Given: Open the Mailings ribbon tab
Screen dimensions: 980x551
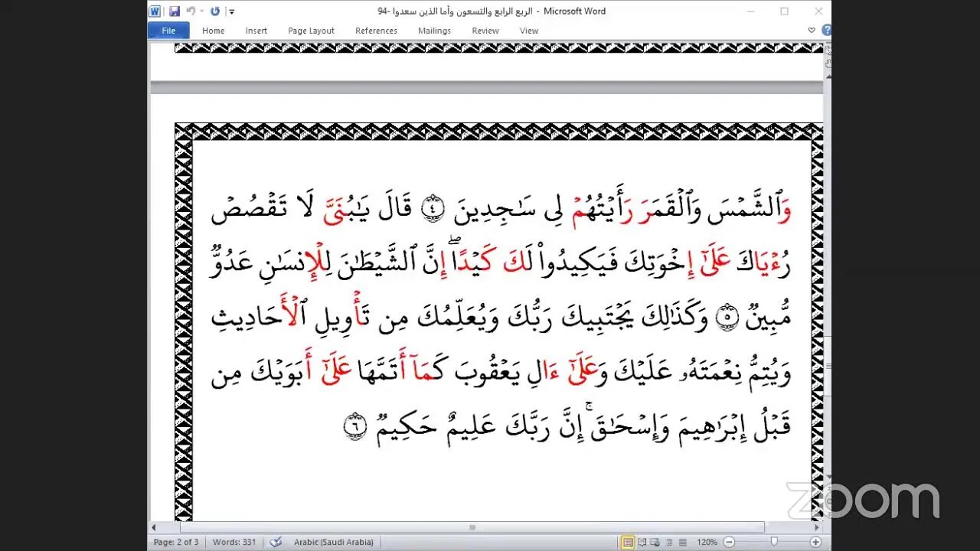Looking at the screenshot, I should click(x=434, y=31).
